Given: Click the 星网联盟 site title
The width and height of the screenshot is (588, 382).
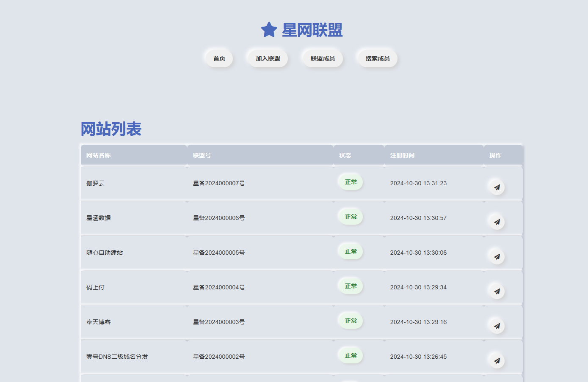Looking at the screenshot, I should 312,30.
